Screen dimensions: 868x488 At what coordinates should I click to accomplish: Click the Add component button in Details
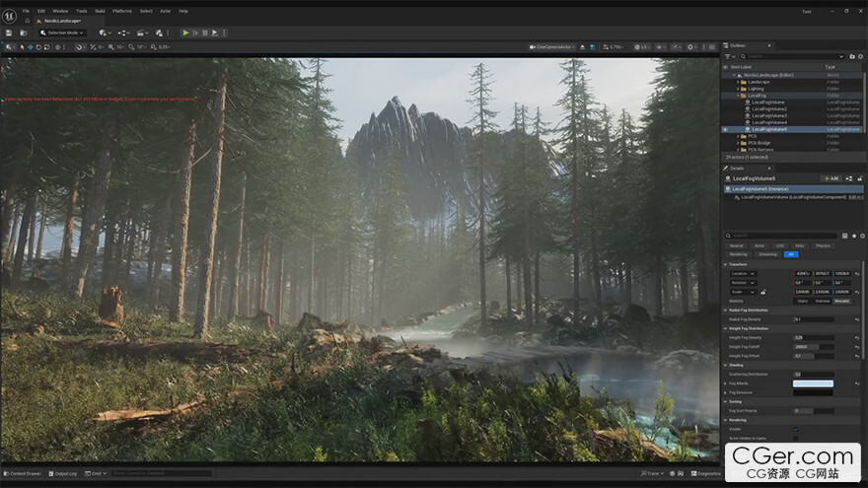tap(831, 178)
